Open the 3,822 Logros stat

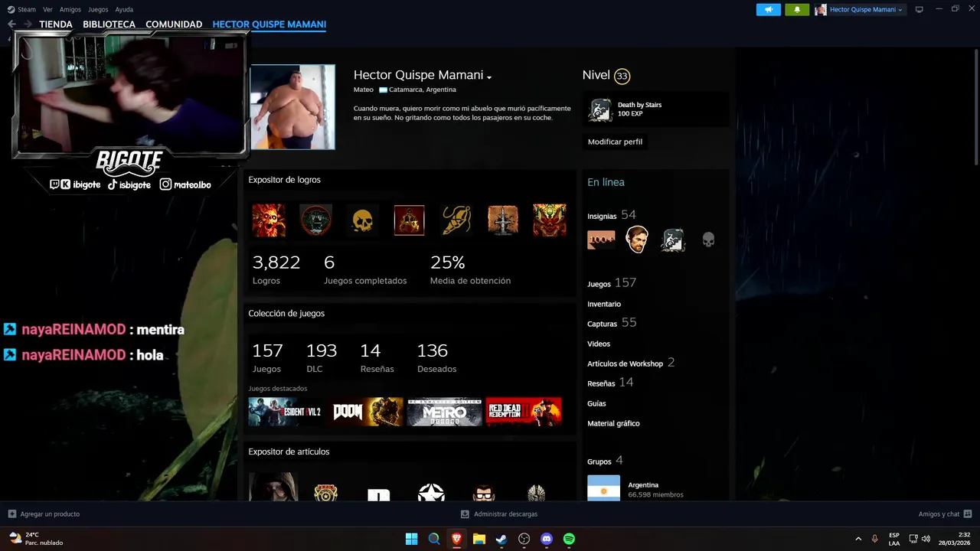pyautogui.click(x=276, y=269)
